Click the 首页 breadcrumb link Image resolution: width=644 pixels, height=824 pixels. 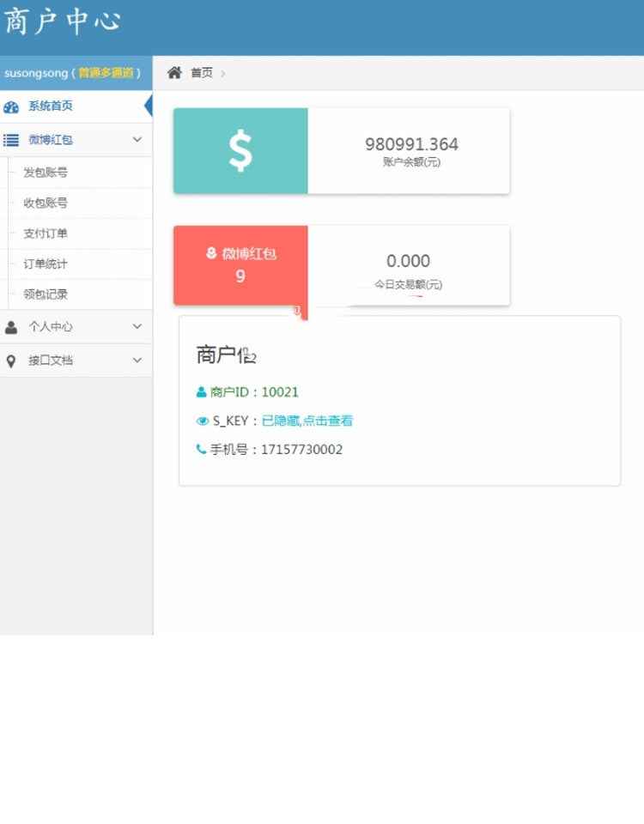202,73
